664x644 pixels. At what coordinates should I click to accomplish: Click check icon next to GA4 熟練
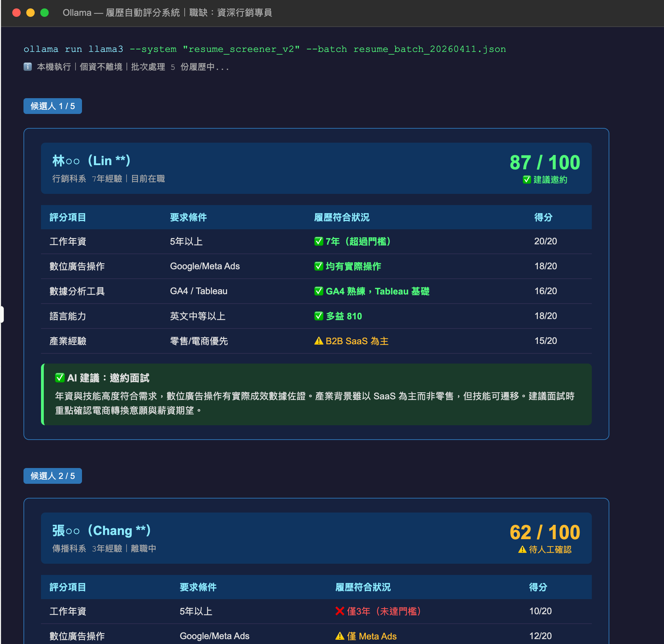(319, 291)
